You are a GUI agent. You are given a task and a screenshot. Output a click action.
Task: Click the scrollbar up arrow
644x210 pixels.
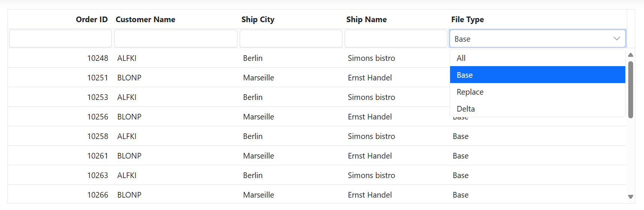(x=630, y=55)
